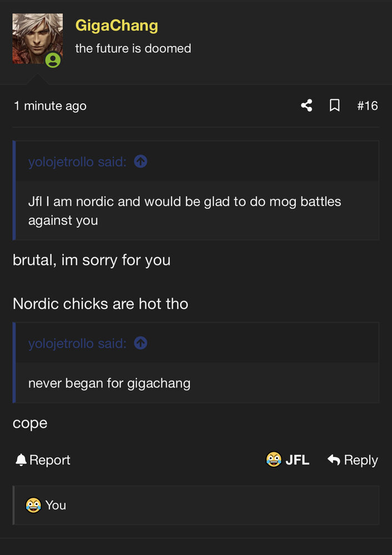Click "yolojetrollo said:" in the first quote
This screenshot has height=555, width=392.
(x=77, y=162)
